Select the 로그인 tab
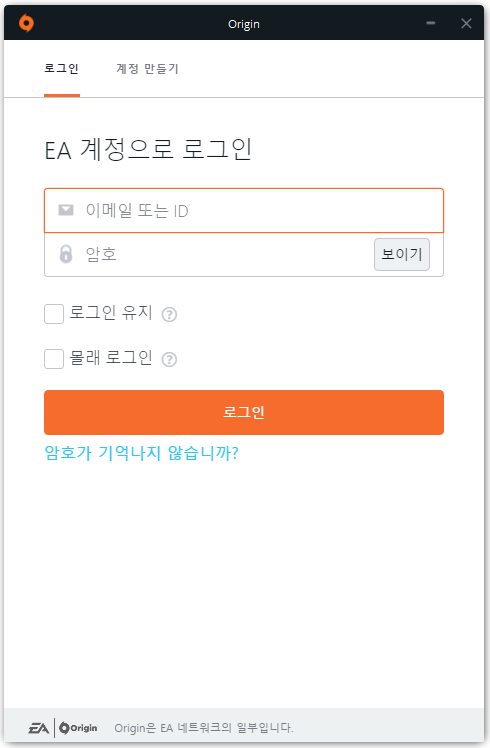Viewport: 490px width, 748px height. [62, 69]
